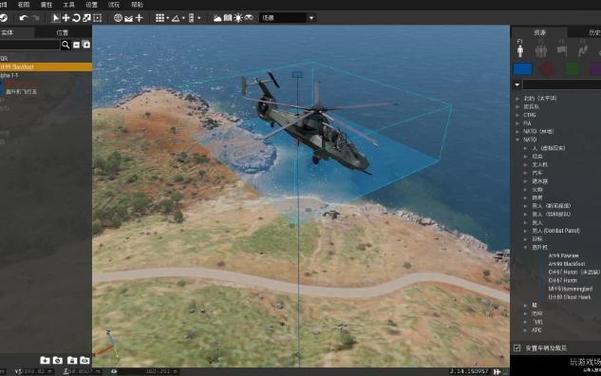The width and height of the screenshot is (601, 376).
Task: Toggle vertical mode cross icon
Action: pos(139,18)
